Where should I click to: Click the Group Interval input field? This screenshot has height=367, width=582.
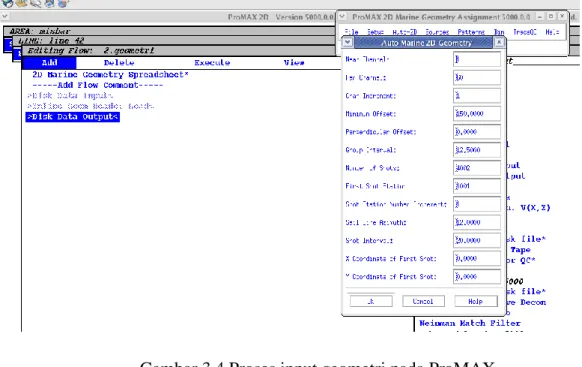tap(477, 150)
